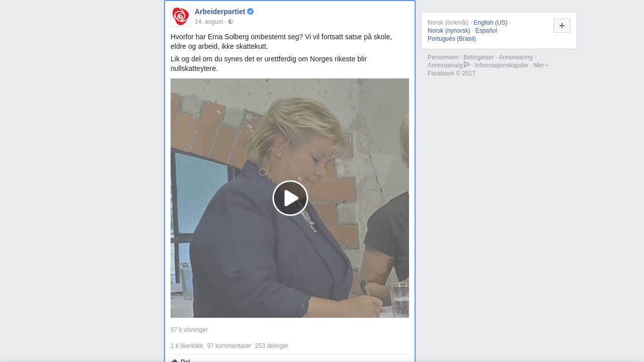Open the 14. august post timestamp
The image size is (644, 362).
pos(209,22)
